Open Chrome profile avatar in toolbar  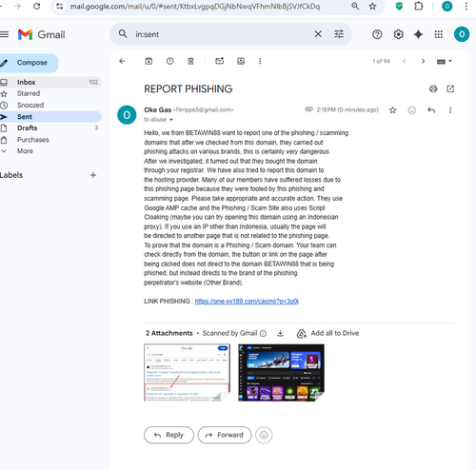pyautogui.click(x=446, y=6)
